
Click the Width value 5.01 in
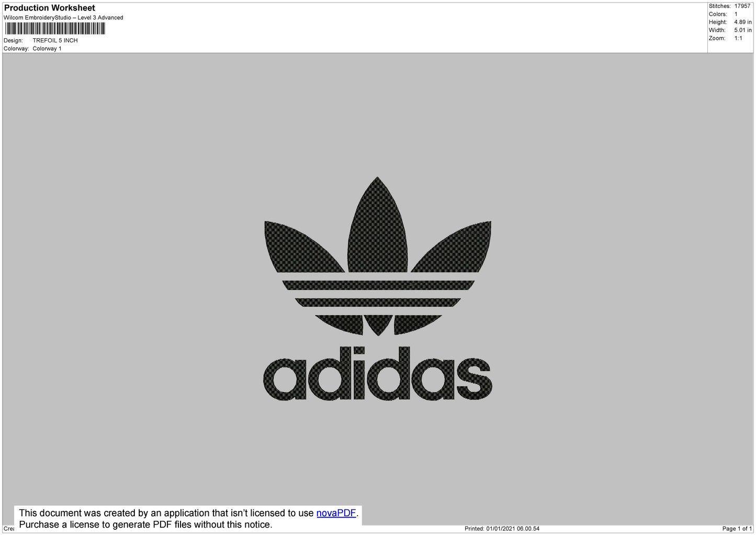(742, 30)
